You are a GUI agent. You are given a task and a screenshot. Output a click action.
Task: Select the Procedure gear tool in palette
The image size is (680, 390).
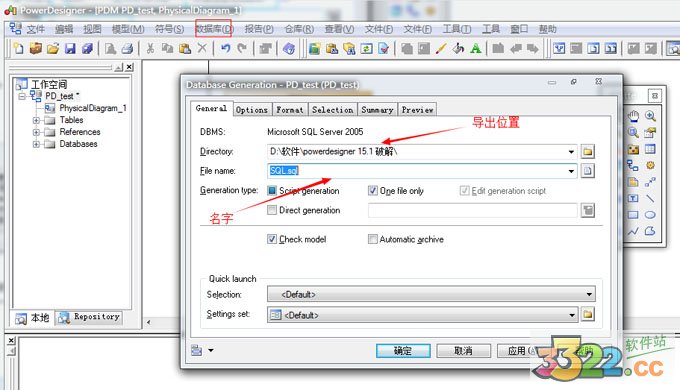[x=650, y=165]
